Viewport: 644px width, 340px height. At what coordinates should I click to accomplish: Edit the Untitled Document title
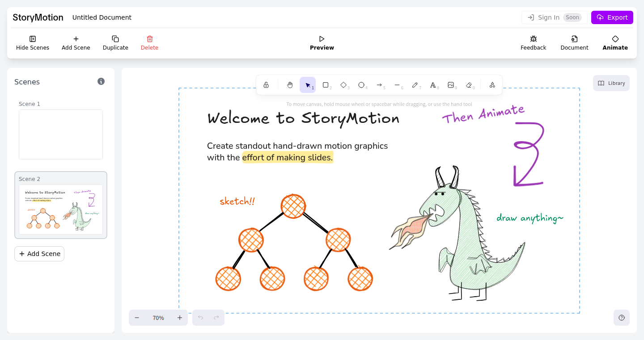tap(102, 17)
